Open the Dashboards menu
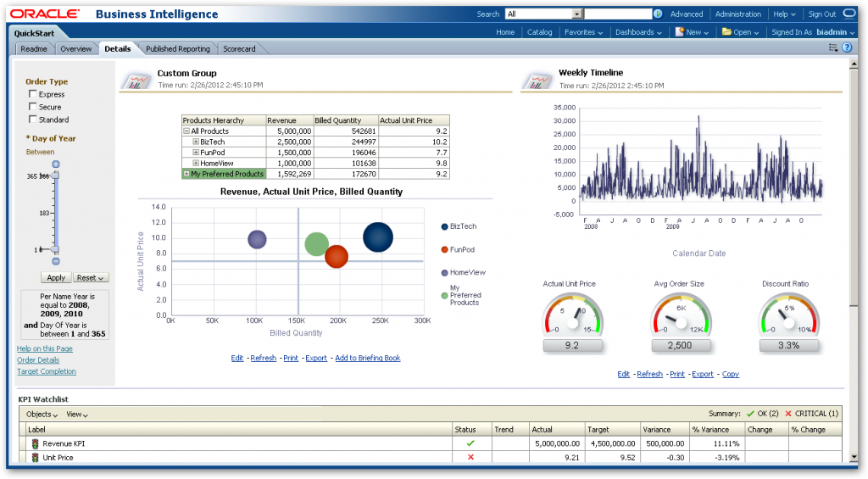Image resolution: width=868 pixels, height=479 pixels. point(638,32)
